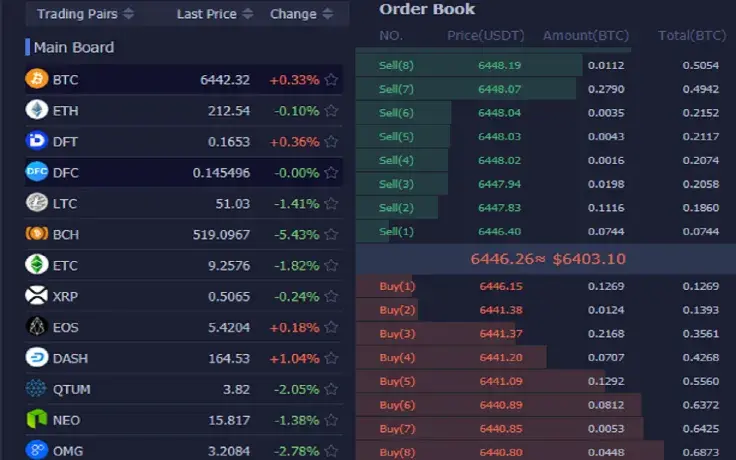Sort by Change column arrows
Viewport: 736px width, 460px height.
[x=328, y=14]
